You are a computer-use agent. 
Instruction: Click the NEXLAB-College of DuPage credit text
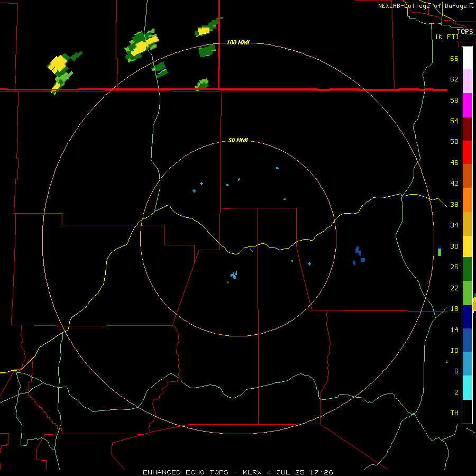[x=426, y=6]
